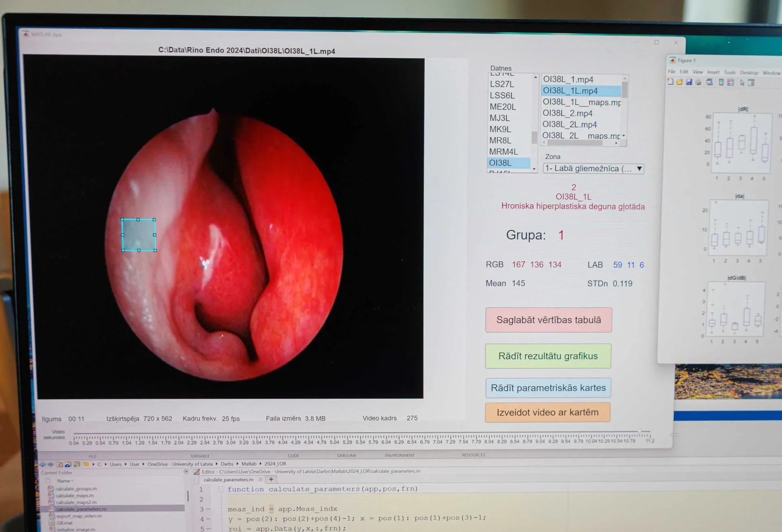Click the Insert Colorbar icon

721,82
